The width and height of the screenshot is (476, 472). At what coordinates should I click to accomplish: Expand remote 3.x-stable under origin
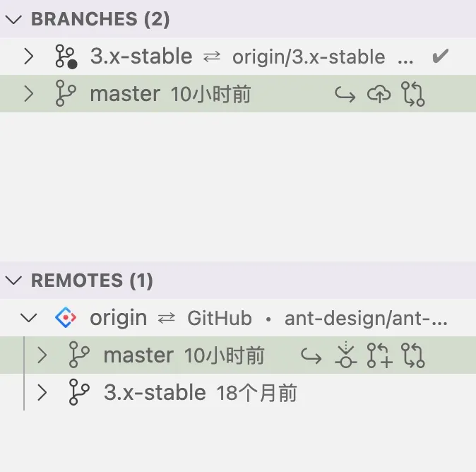(42, 392)
